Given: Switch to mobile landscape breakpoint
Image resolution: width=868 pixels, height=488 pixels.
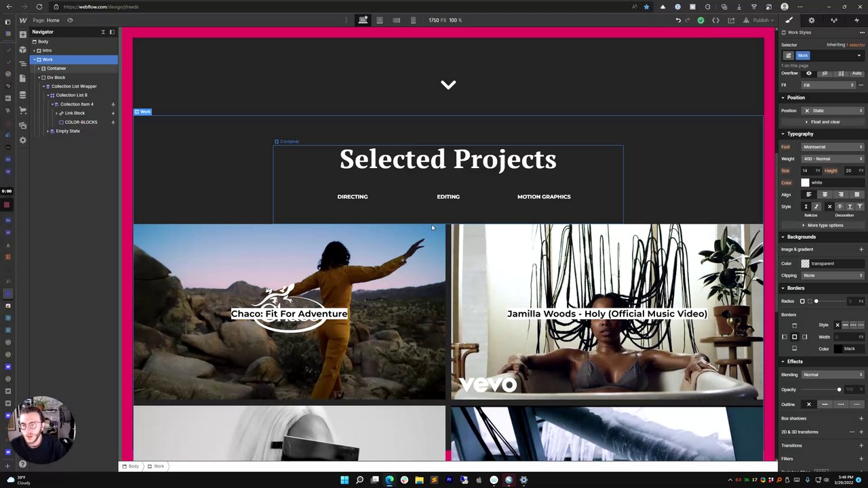Looking at the screenshot, I should click(397, 20).
